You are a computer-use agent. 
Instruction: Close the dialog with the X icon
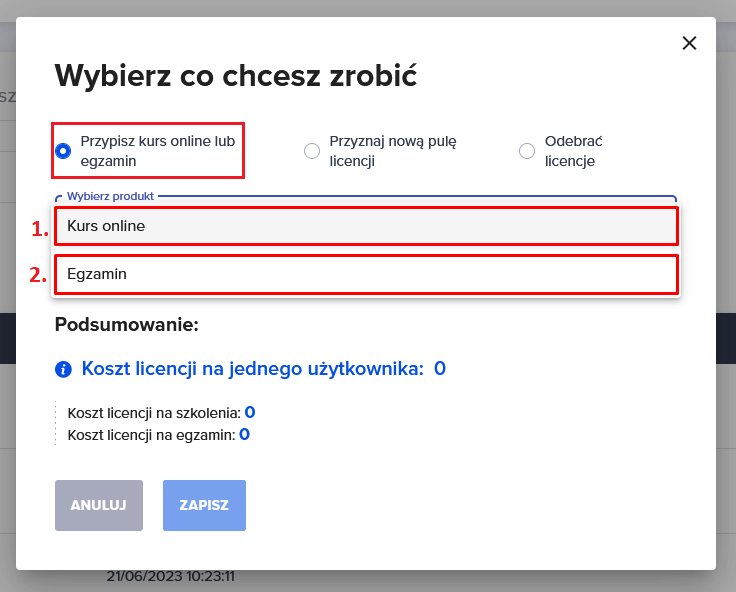(x=689, y=43)
